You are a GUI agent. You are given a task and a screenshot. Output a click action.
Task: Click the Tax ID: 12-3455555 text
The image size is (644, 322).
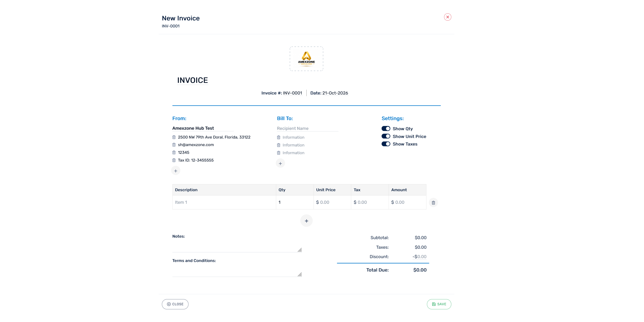pyautogui.click(x=196, y=160)
